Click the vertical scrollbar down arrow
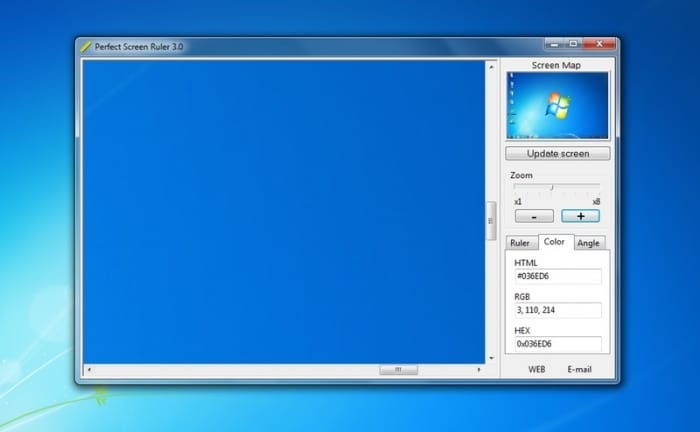 click(x=491, y=357)
